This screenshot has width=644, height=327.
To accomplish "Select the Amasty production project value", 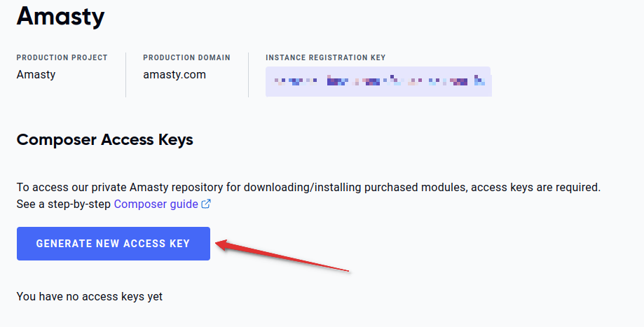I will (x=36, y=74).
